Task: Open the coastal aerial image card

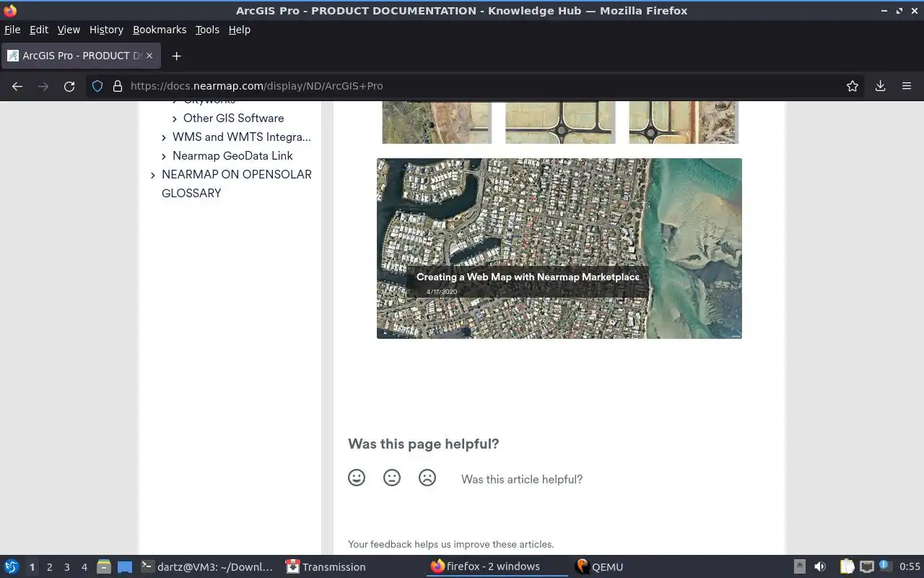Action: pyautogui.click(x=559, y=249)
